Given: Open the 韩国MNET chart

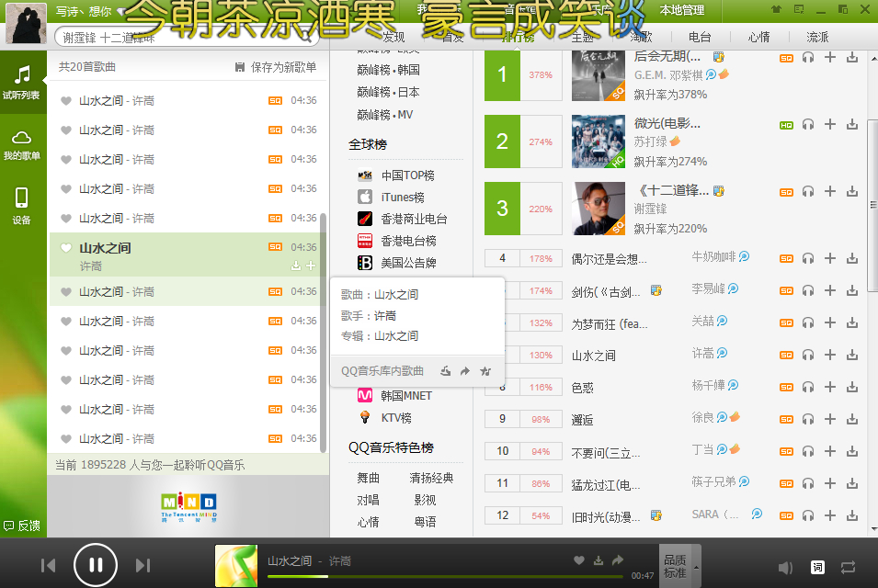Looking at the screenshot, I should coord(394,396).
